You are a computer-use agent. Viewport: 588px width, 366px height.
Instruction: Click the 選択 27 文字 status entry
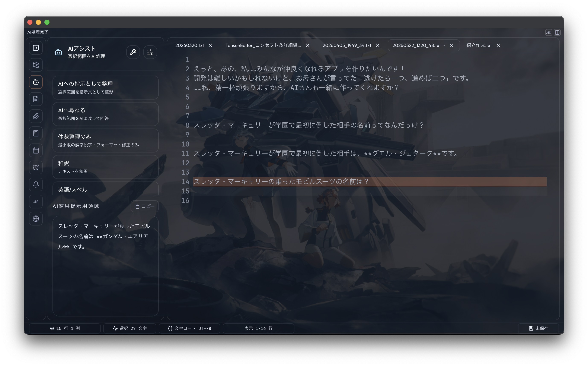[x=130, y=328]
